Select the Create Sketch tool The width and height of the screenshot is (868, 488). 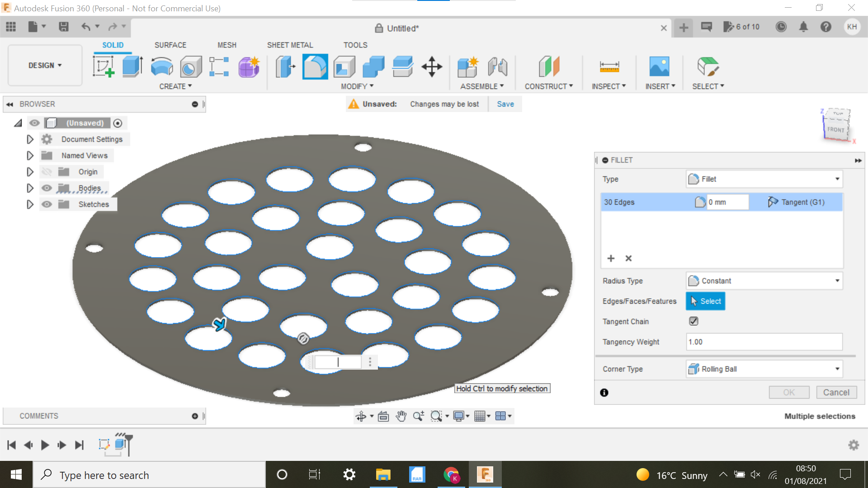point(103,66)
